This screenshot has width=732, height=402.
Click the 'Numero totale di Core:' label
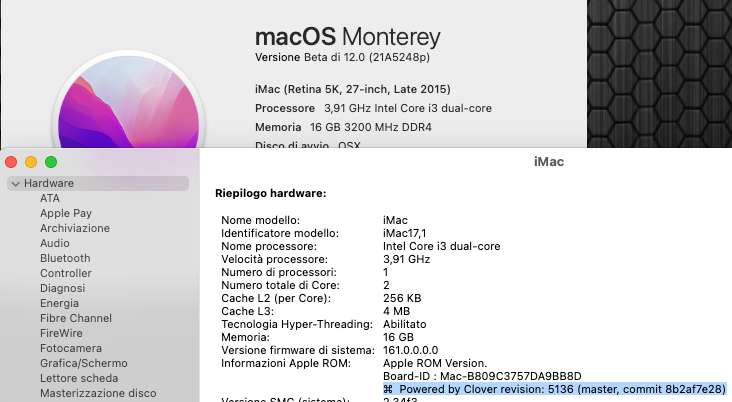pyautogui.click(x=281, y=285)
